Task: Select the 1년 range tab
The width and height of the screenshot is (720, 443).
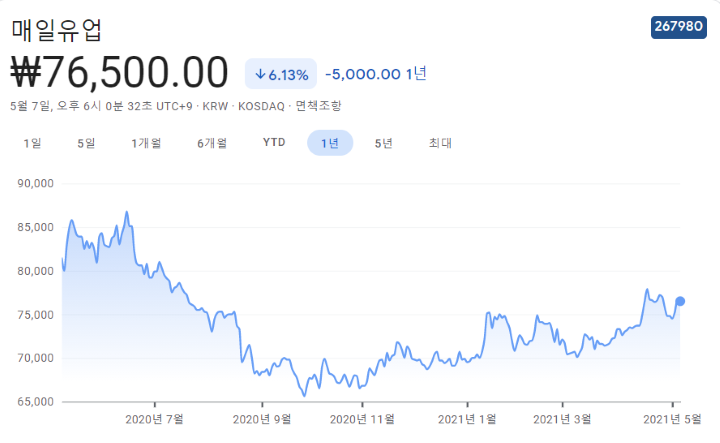Action: 330,143
